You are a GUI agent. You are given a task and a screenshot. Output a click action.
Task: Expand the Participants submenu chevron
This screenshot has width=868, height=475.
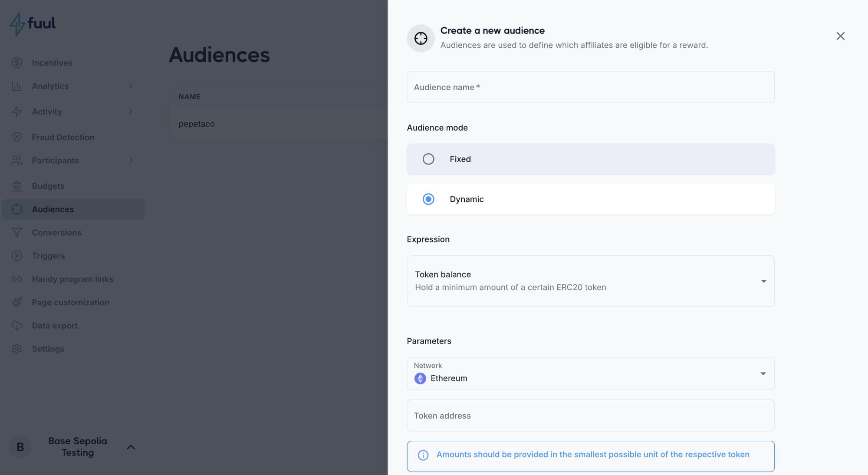(x=131, y=161)
